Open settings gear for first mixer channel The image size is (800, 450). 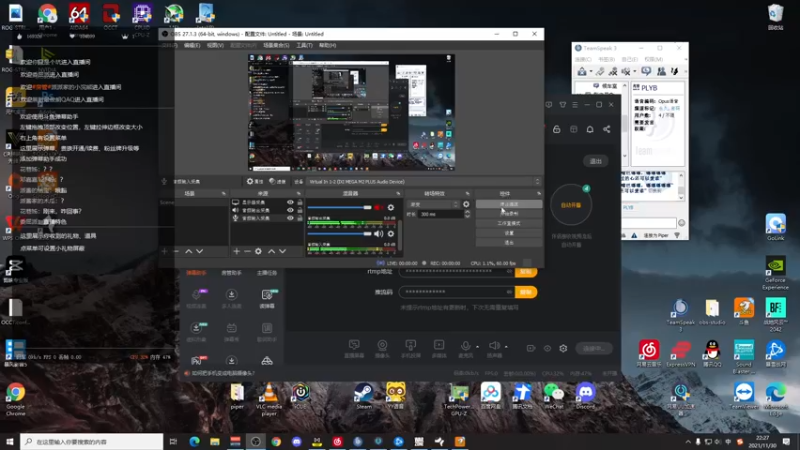[391, 208]
